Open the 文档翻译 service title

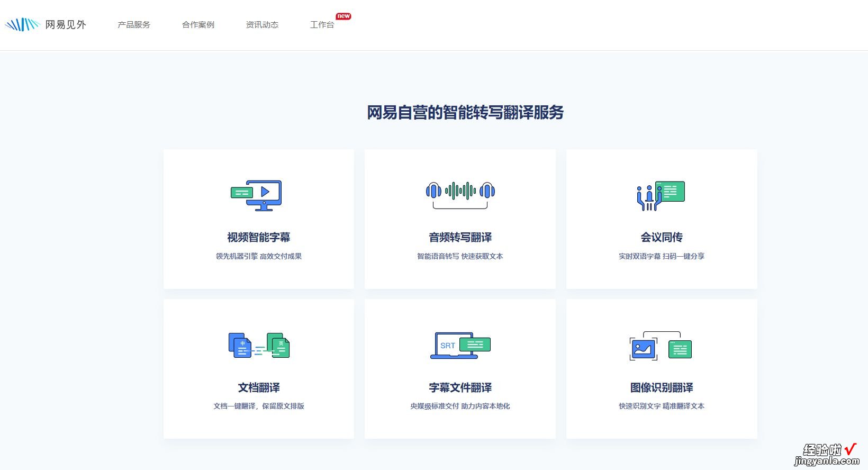[x=259, y=387]
